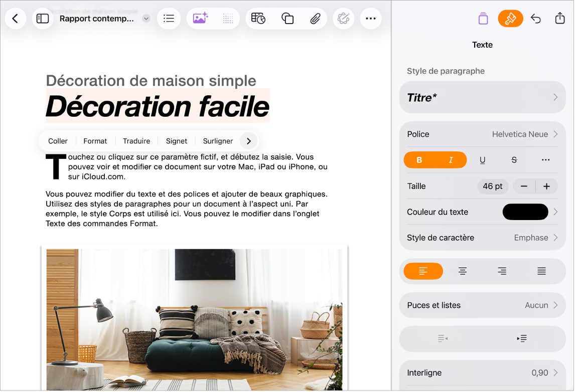Screen dimensions: 575x392
Task: Increase indent with the indent icon
Action: click(x=522, y=339)
